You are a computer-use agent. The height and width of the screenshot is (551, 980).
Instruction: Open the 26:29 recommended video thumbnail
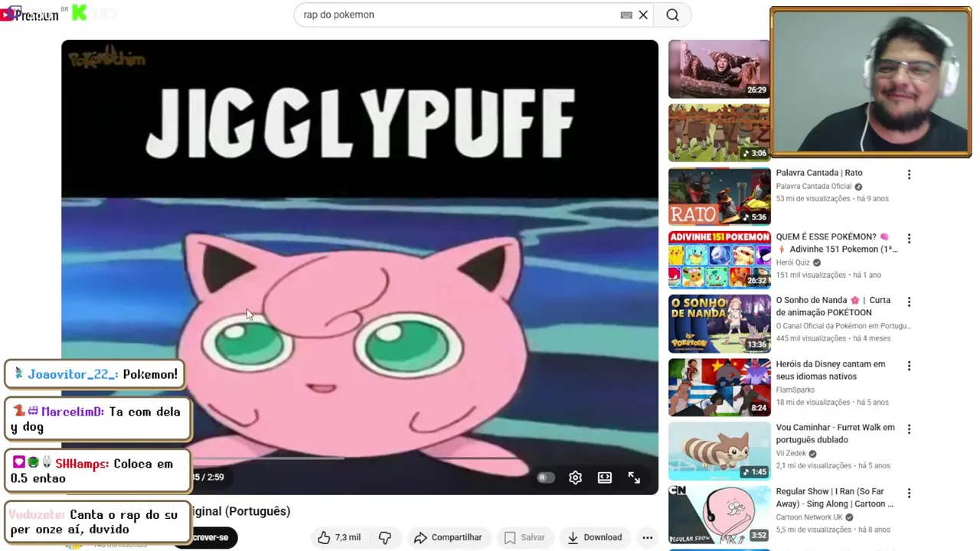(x=719, y=69)
